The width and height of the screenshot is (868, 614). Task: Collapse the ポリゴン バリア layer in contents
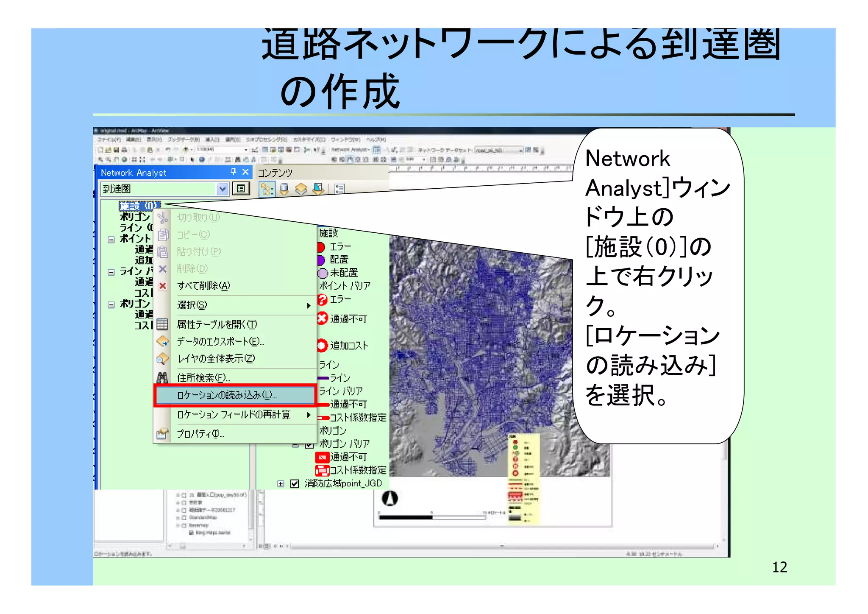click(295, 445)
